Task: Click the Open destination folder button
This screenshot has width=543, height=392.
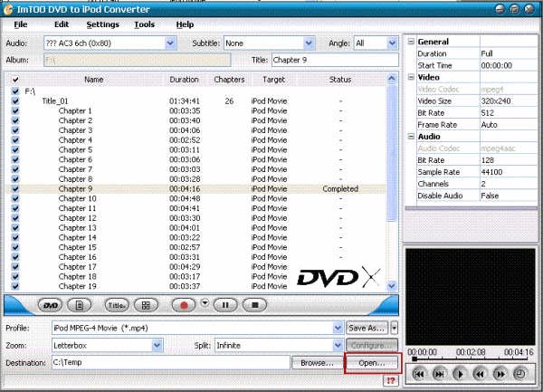Action: (372, 363)
